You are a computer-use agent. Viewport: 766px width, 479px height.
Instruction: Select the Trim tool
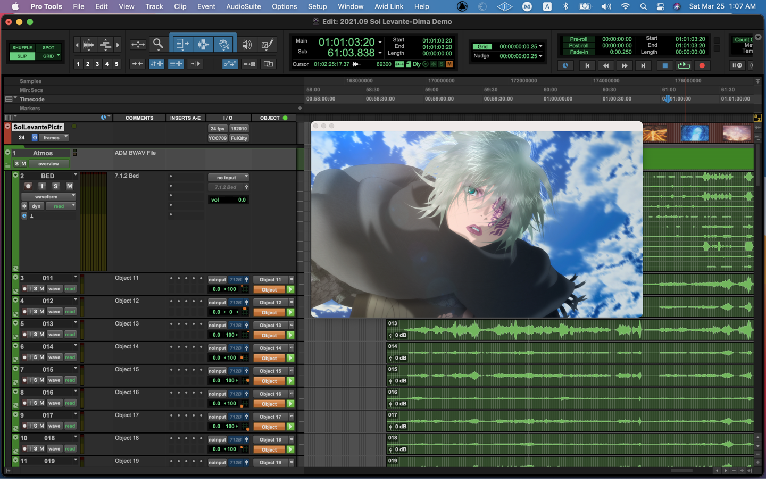tap(182, 44)
